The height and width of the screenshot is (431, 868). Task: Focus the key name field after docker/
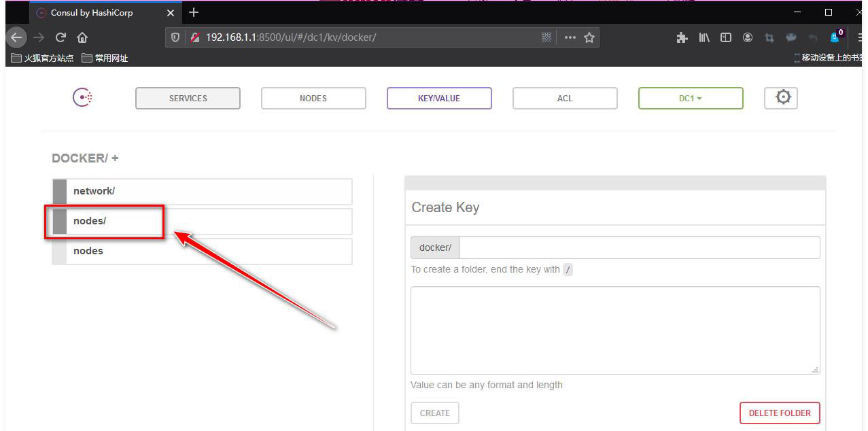pos(640,247)
